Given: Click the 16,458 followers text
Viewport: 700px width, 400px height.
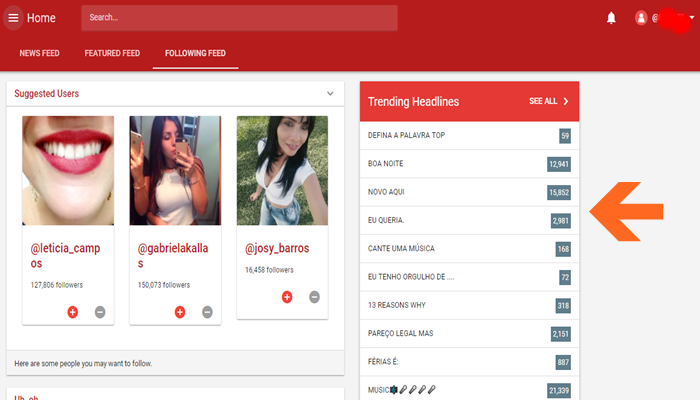Looking at the screenshot, I should 269,270.
